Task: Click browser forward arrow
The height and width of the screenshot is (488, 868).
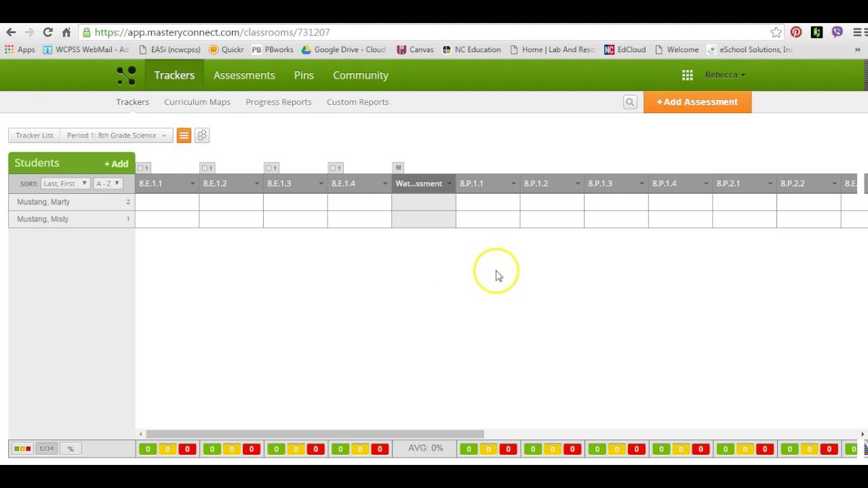Action: [x=29, y=32]
